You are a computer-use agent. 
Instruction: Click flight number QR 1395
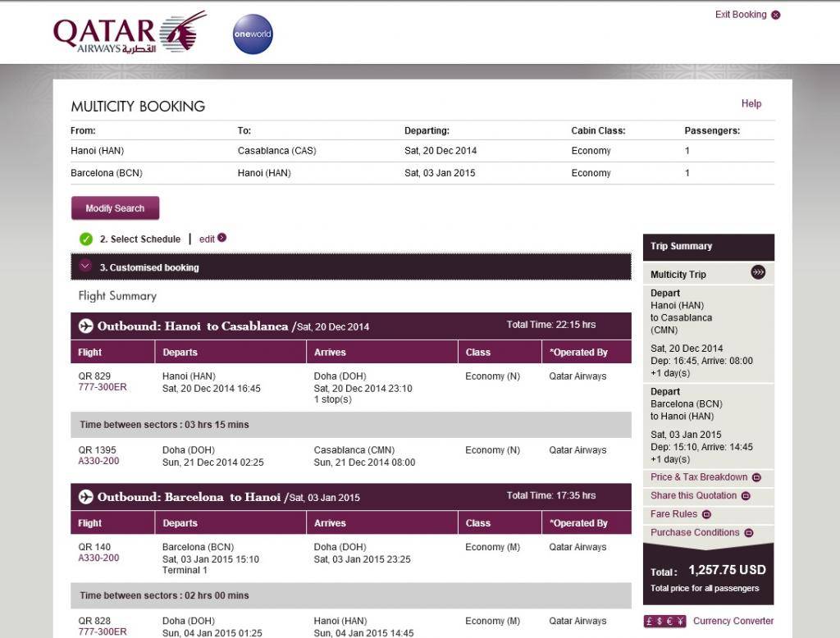97,450
